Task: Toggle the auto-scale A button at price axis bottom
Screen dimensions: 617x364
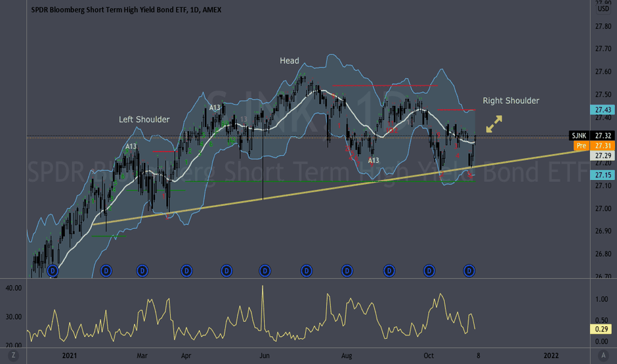Action: [603, 356]
